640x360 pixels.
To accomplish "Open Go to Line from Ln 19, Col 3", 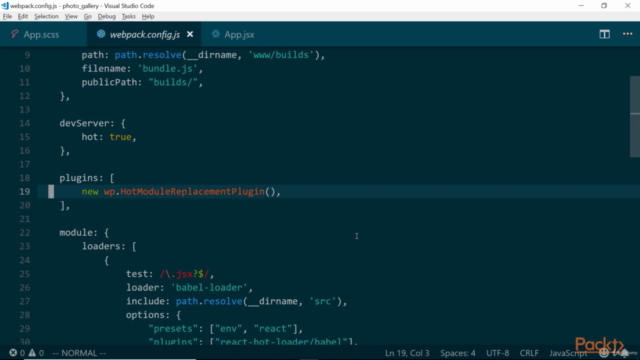I will (407, 353).
